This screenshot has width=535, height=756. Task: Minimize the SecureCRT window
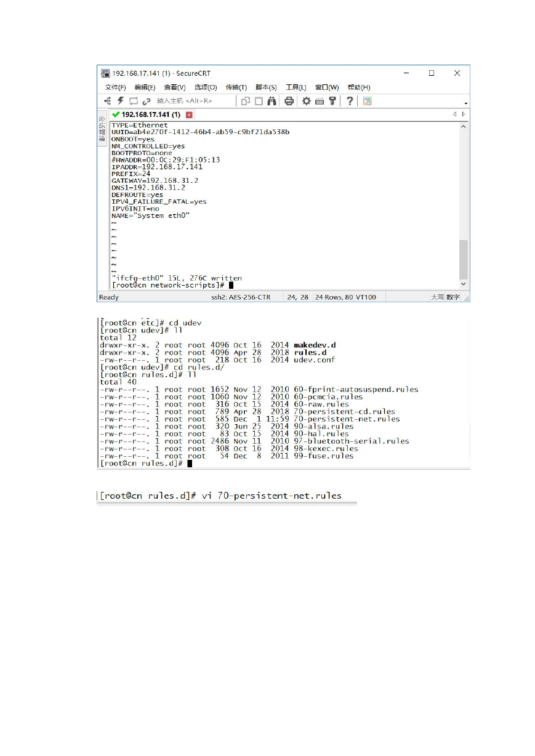coord(406,73)
